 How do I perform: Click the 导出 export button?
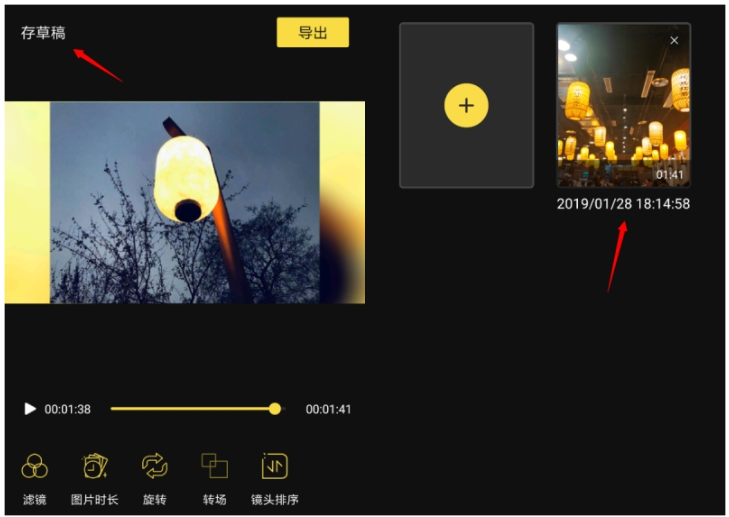coord(313,32)
